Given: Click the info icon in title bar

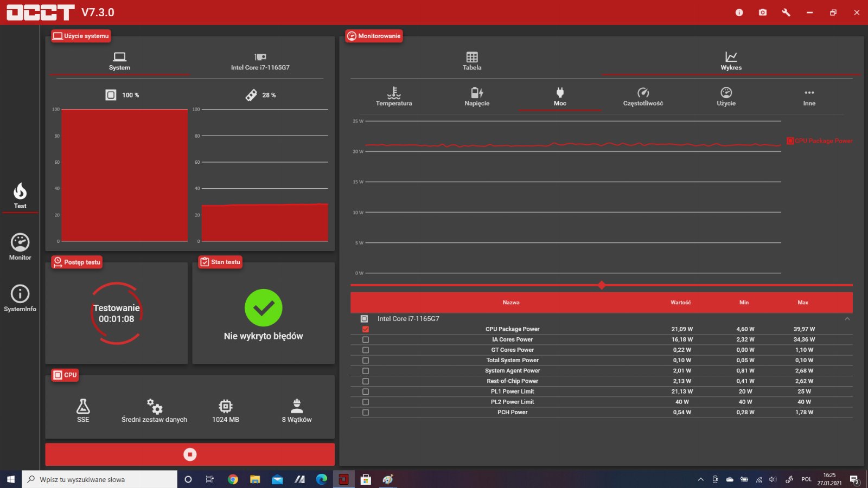Looking at the screenshot, I should click(x=739, y=12).
